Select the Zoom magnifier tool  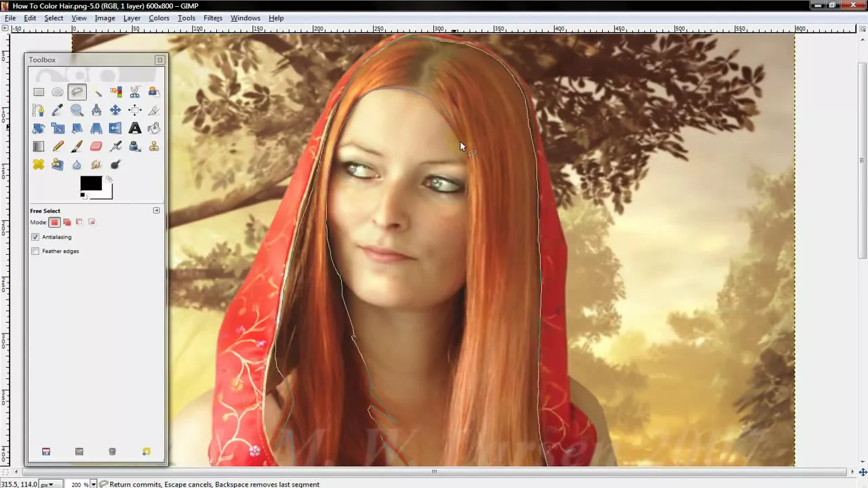[x=77, y=110]
